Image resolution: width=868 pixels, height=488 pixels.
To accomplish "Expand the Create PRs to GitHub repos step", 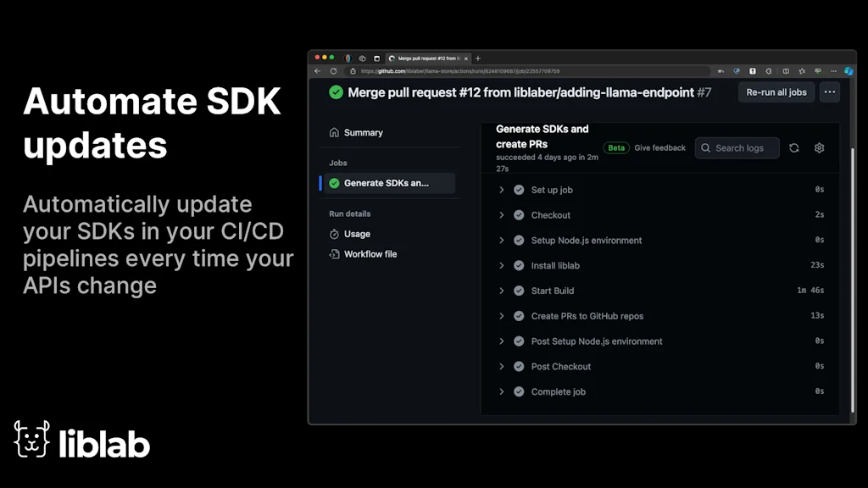I will tap(502, 316).
